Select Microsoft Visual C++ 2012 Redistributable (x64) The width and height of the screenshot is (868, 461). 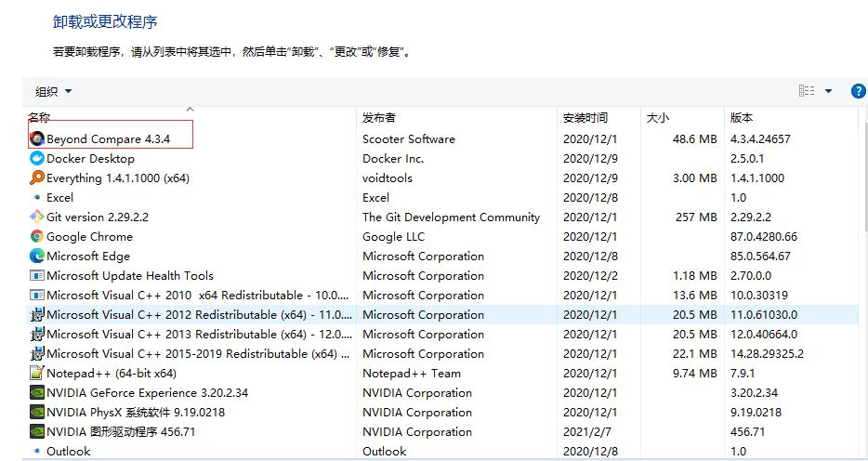pos(199,314)
